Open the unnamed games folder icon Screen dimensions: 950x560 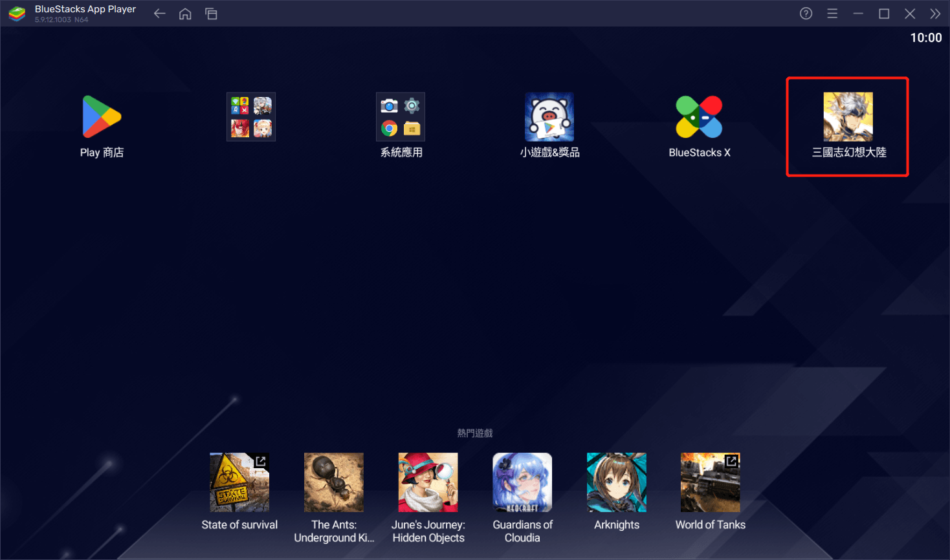(251, 117)
